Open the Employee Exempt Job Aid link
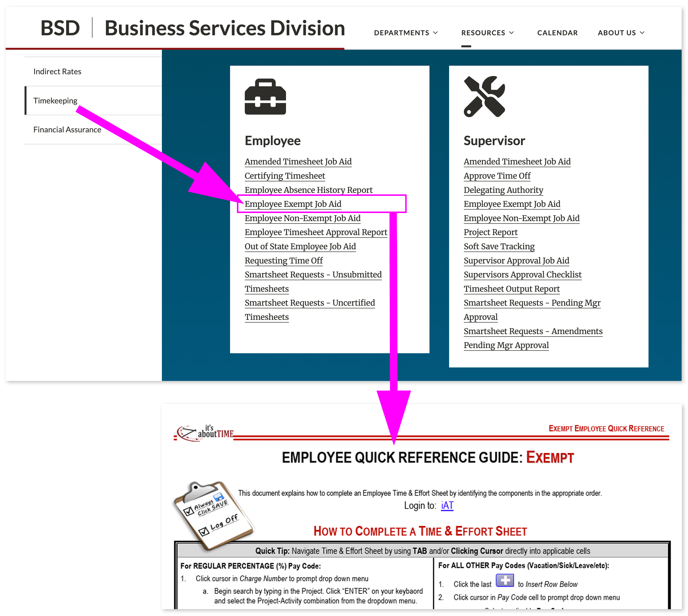 [x=293, y=204]
